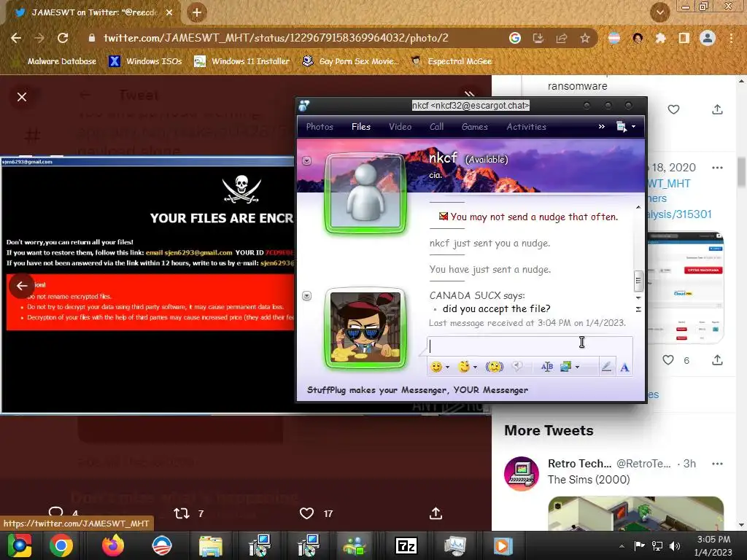Screen dimensions: 747x560
Task: Click the chat history scrollbar thumb
Action: click(x=638, y=281)
